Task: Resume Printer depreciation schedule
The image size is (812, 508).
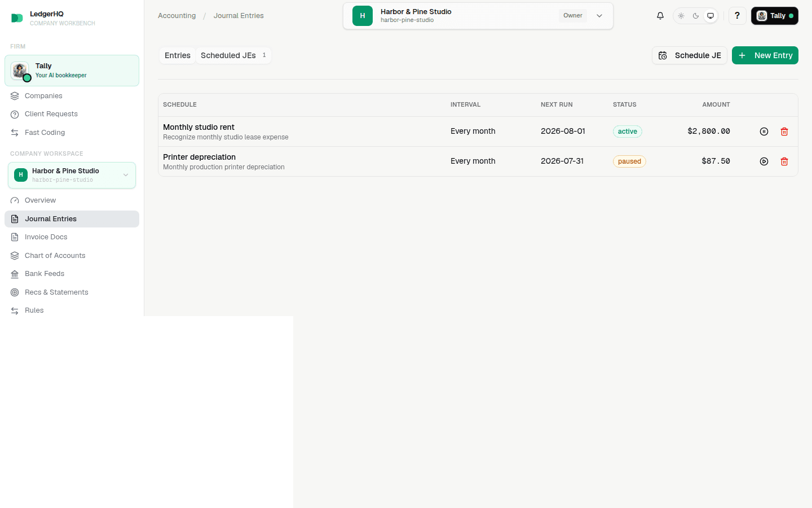Action: (764, 161)
